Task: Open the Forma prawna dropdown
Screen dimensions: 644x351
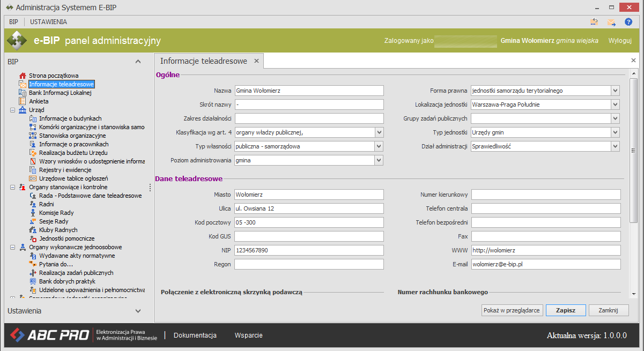Action: [615, 91]
